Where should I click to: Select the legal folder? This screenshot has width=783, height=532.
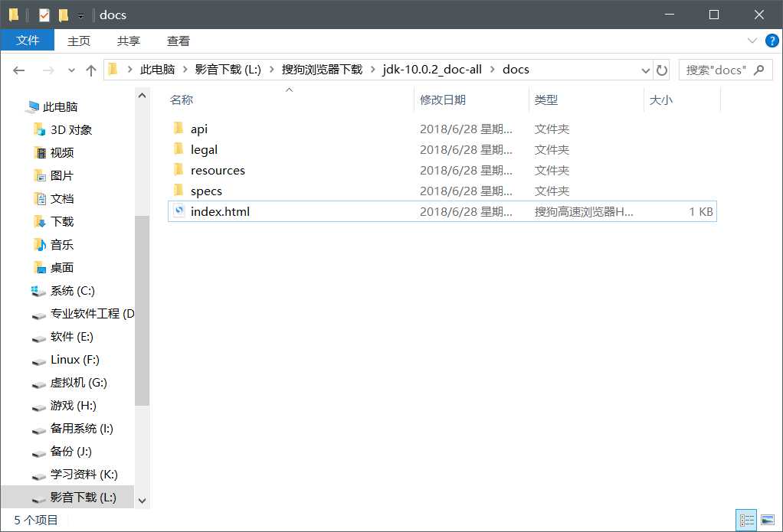point(442,150)
